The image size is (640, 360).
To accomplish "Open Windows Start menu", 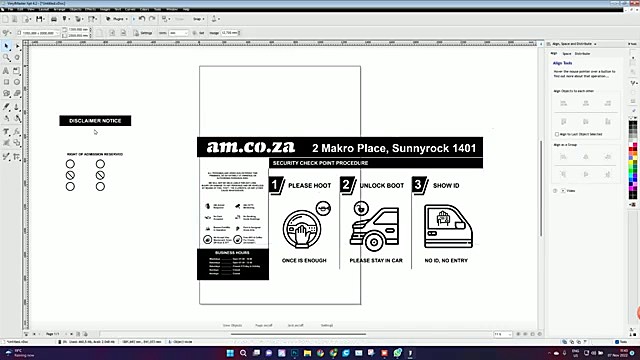I will tap(230, 353).
